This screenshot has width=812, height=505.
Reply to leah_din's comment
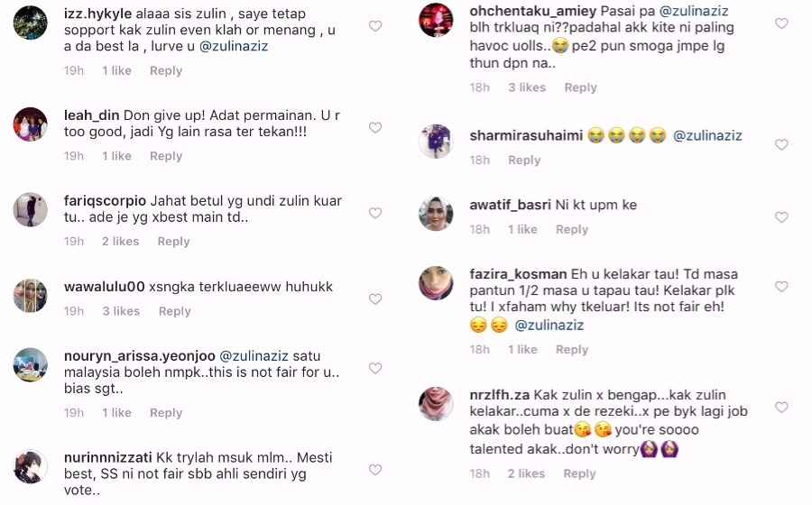166,156
